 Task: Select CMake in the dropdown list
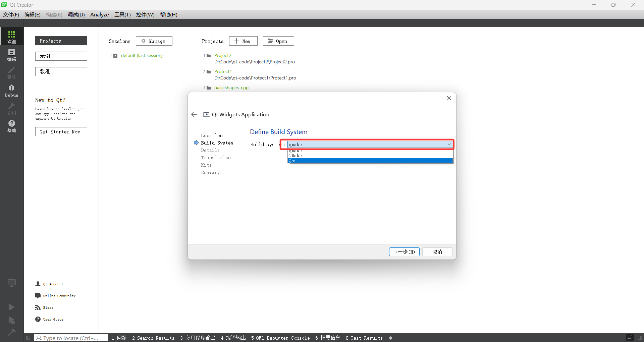[x=370, y=156]
